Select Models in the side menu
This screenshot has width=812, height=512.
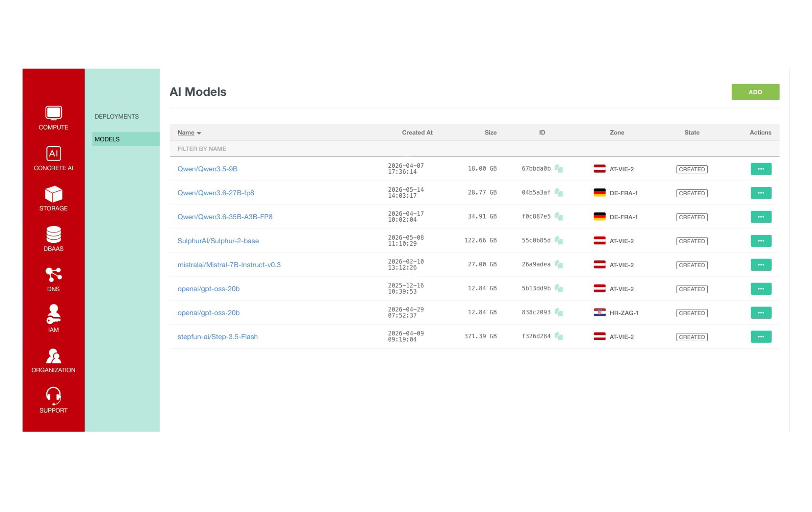[126, 139]
